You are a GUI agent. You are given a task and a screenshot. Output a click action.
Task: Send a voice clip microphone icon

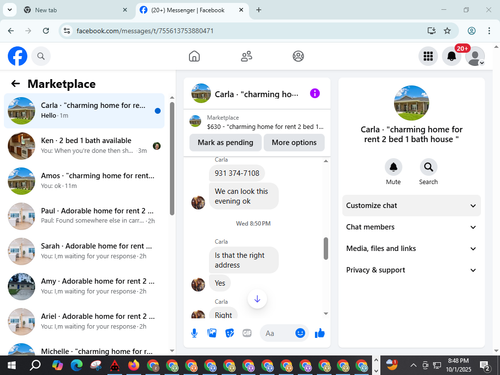coord(194,333)
